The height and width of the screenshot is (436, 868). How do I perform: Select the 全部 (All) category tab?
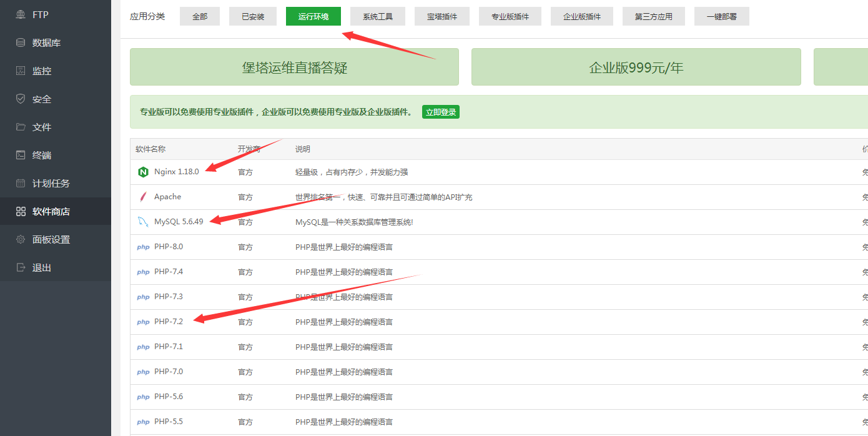click(200, 16)
